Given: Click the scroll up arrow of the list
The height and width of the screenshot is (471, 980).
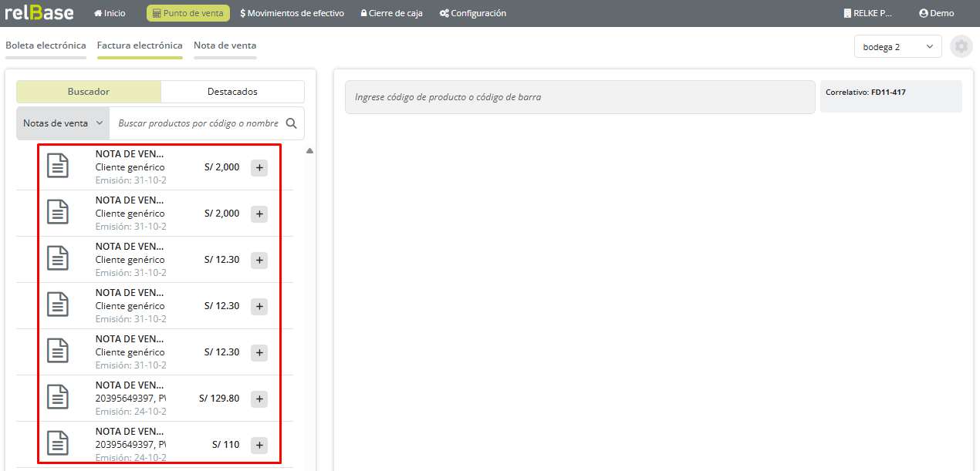Looking at the screenshot, I should click(x=309, y=151).
